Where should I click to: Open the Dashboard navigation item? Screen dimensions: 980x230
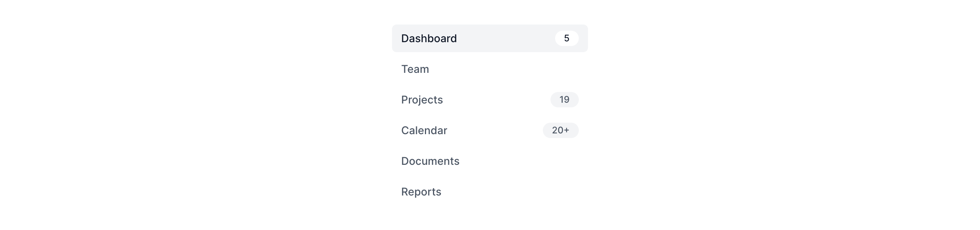[x=489, y=38]
